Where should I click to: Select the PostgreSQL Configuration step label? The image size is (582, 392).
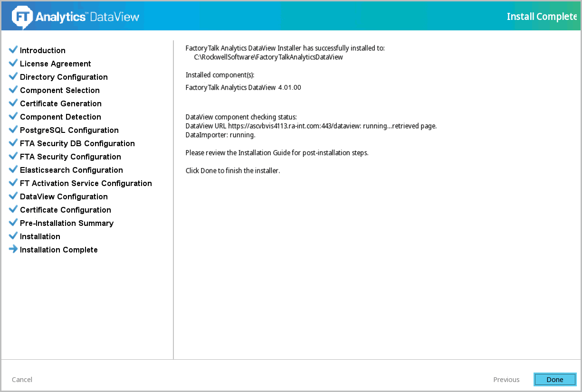69,130
